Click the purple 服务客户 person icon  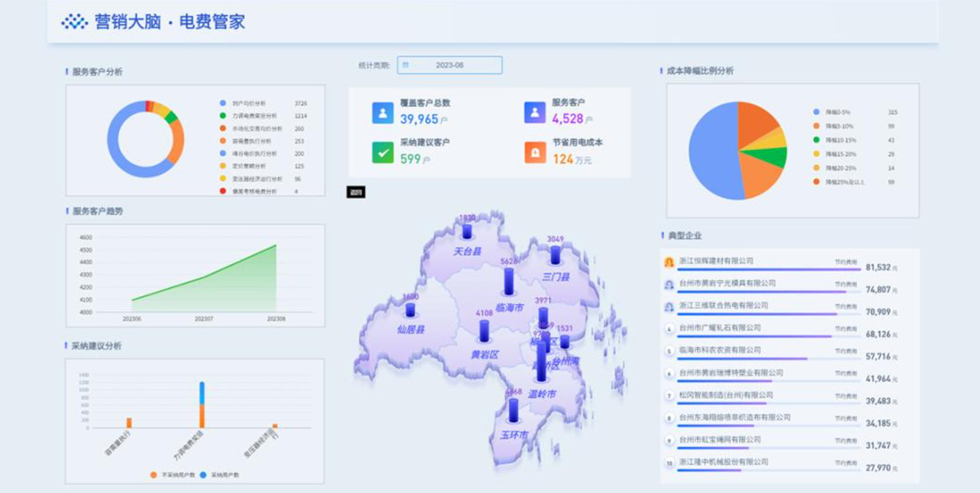click(x=534, y=112)
